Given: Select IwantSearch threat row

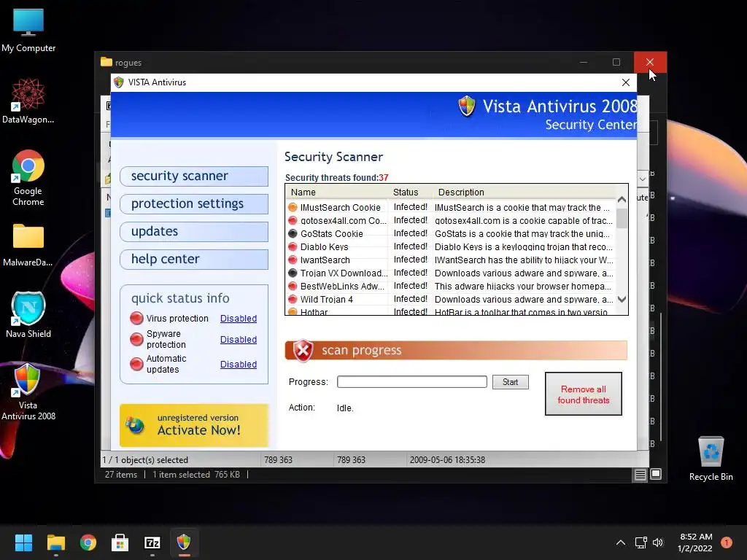Looking at the screenshot, I should click(x=450, y=260).
